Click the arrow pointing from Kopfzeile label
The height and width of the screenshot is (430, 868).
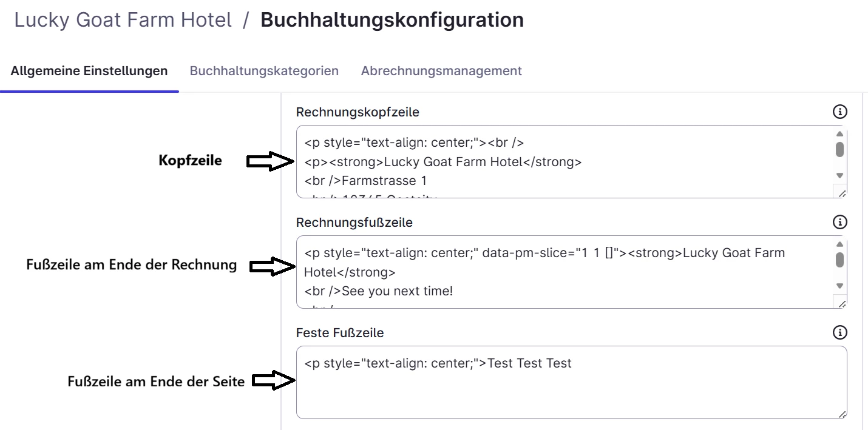pyautogui.click(x=270, y=161)
